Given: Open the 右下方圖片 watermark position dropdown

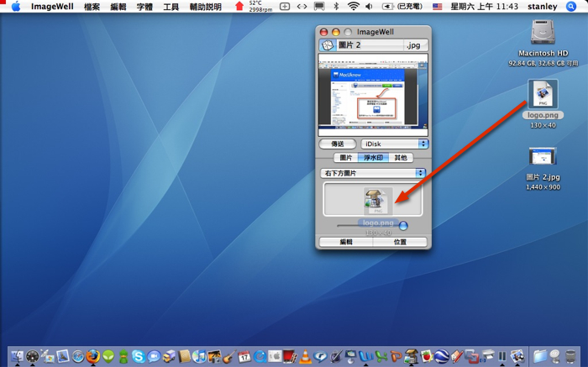Looking at the screenshot, I should 373,173.
